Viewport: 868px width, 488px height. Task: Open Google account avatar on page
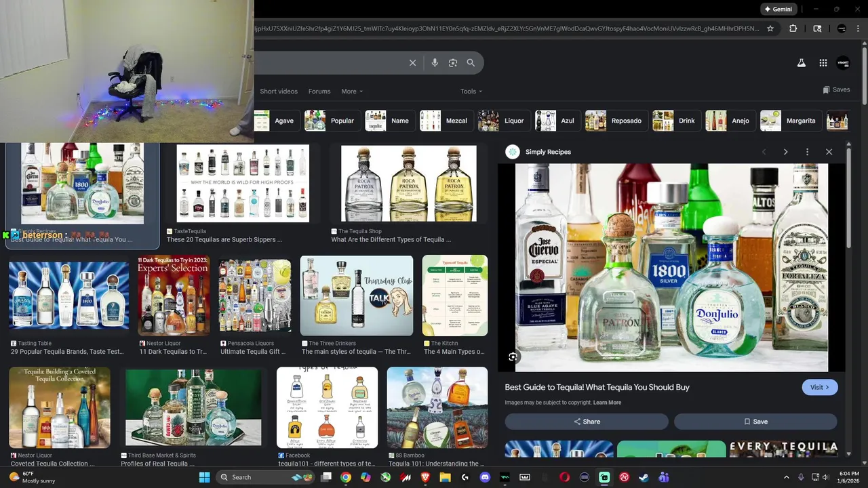point(843,62)
